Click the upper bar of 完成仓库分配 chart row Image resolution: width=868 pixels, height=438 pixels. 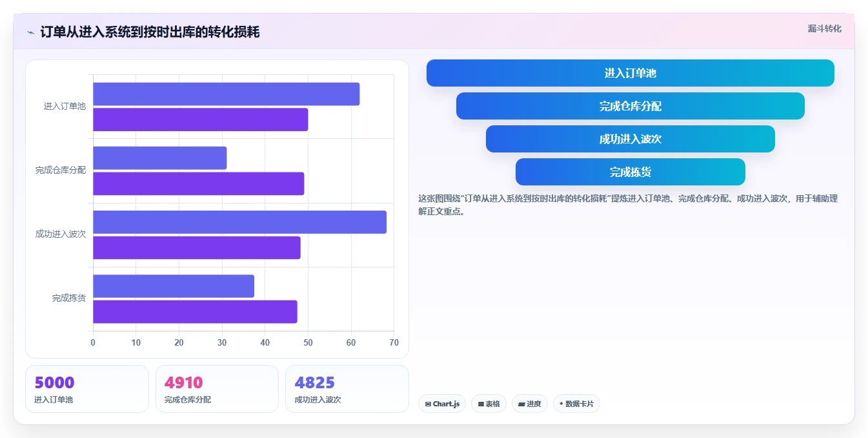tap(159, 158)
